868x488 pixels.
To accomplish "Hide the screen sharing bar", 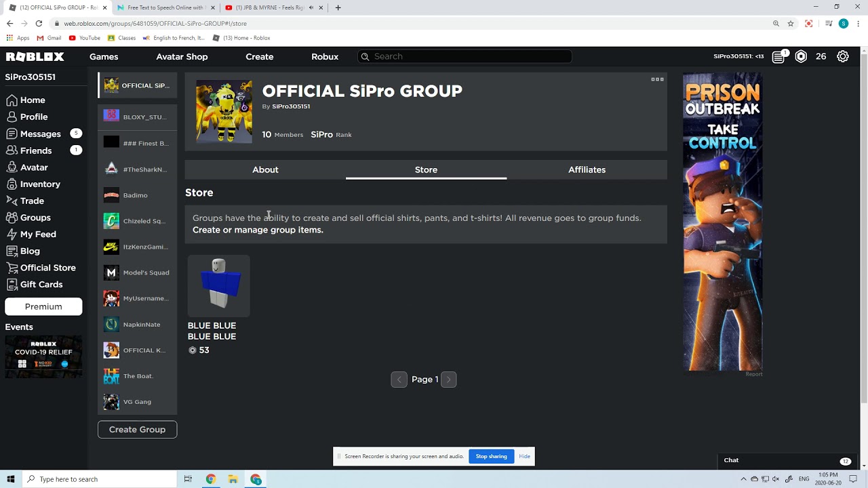I will [524, 456].
